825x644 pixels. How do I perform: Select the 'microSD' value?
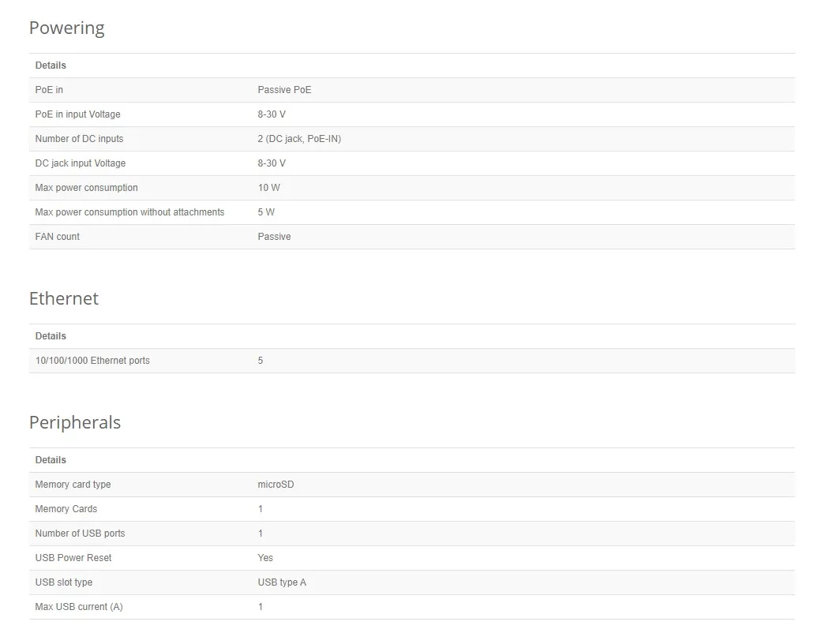[x=276, y=485]
